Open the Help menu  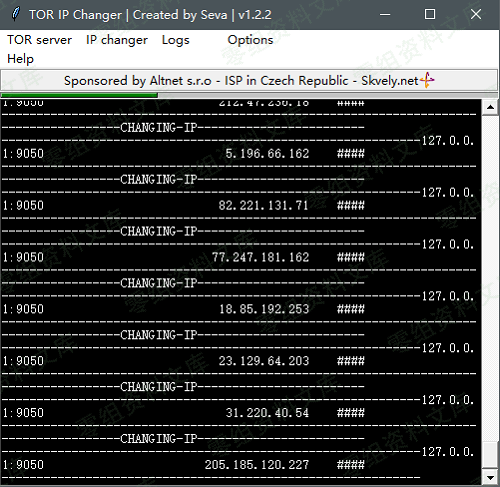pyautogui.click(x=20, y=59)
